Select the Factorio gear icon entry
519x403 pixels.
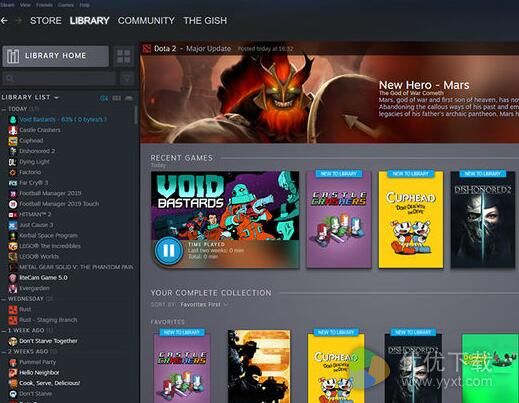coord(13,172)
